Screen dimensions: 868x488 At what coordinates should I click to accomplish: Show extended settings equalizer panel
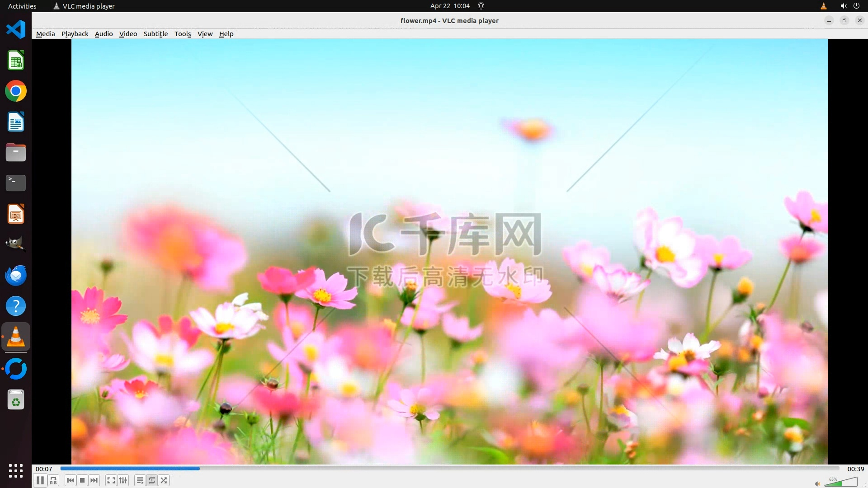123,480
